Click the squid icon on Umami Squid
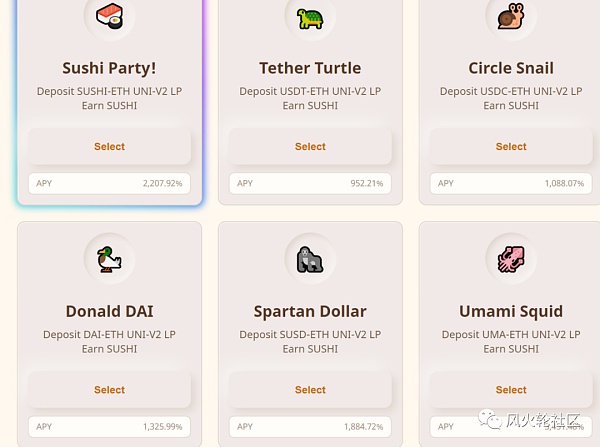Screen dimensions: 600x447 click(511, 259)
